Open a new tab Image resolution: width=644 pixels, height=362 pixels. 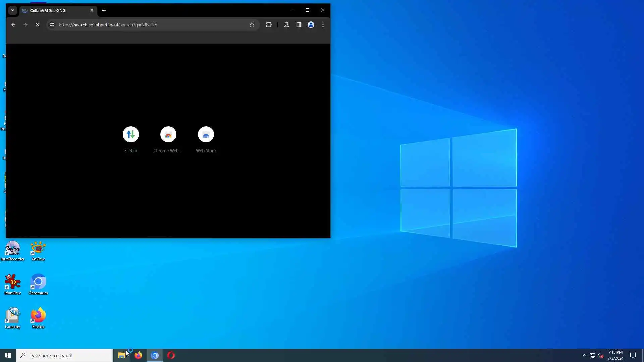[x=104, y=10]
